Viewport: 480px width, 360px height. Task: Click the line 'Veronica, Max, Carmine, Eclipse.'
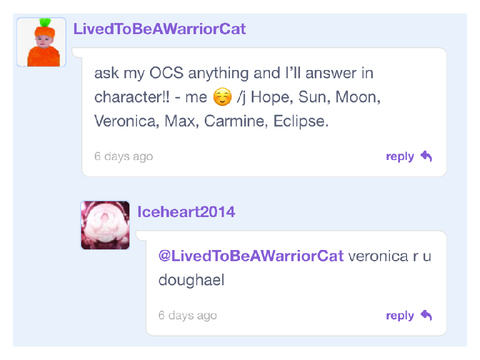click(x=211, y=121)
